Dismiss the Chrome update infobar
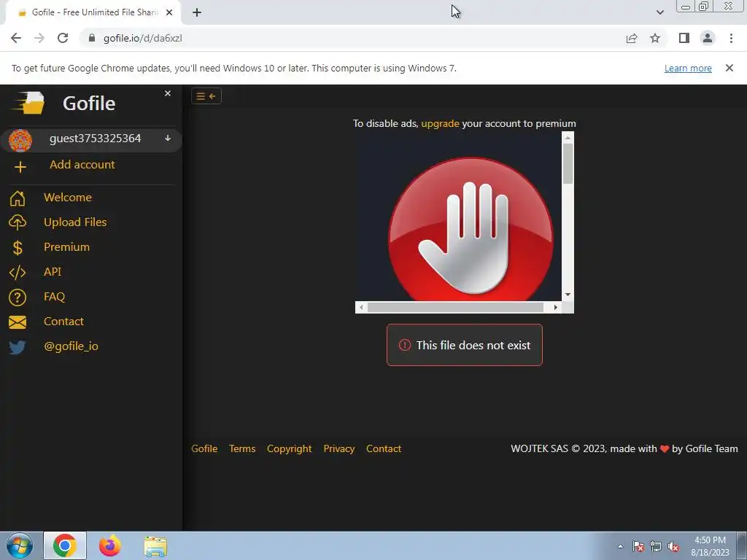 coord(729,68)
